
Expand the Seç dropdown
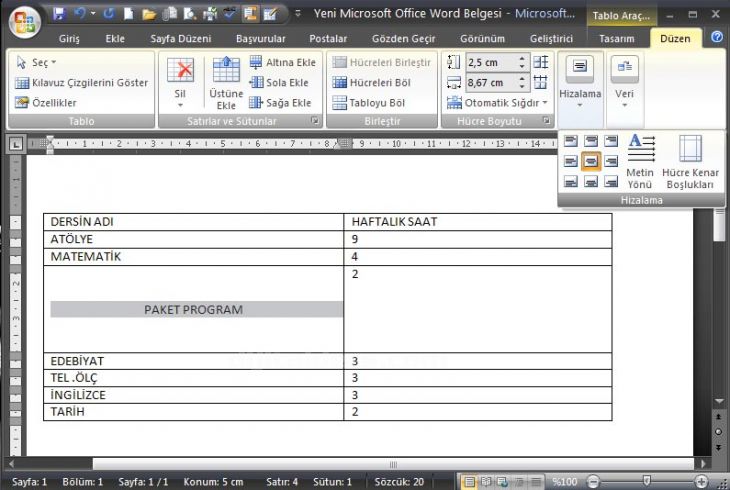point(36,62)
